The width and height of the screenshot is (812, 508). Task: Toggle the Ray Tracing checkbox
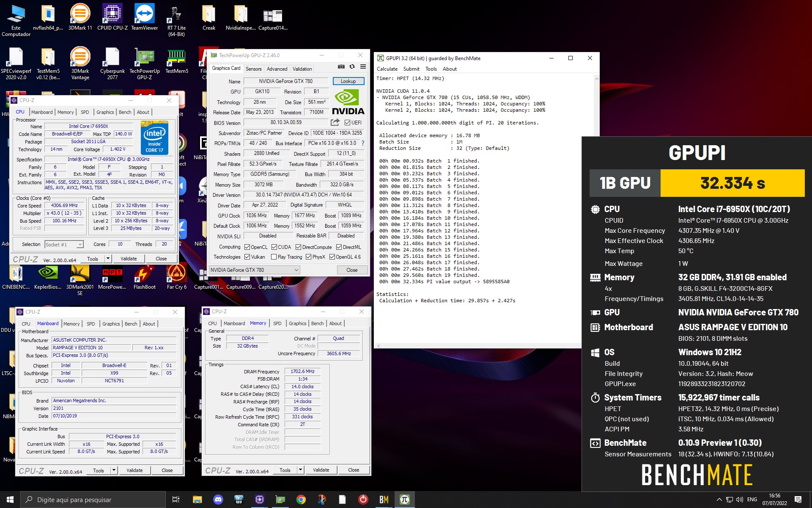(x=274, y=257)
